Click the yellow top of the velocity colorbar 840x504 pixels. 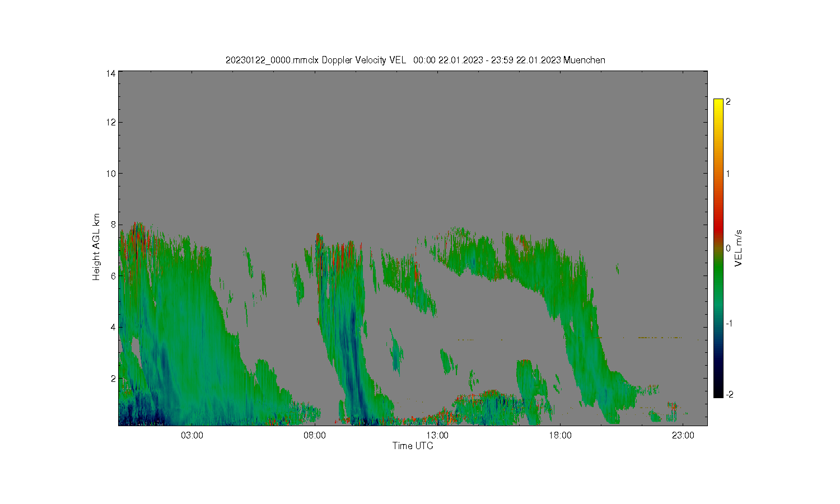(x=718, y=104)
